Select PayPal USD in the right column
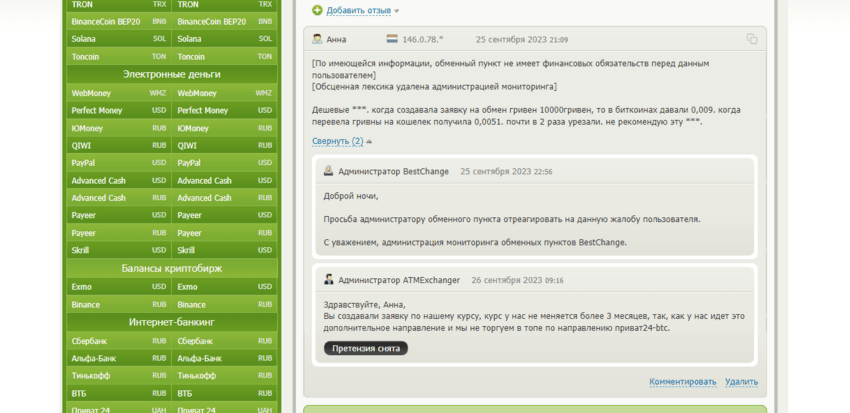The height and width of the screenshot is (413, 850). tap(224, 163)
